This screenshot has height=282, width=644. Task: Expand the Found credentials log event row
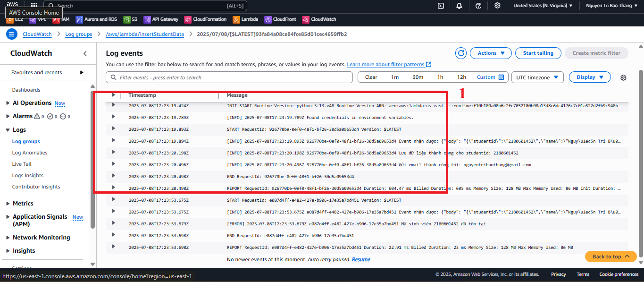pos(113,117)
